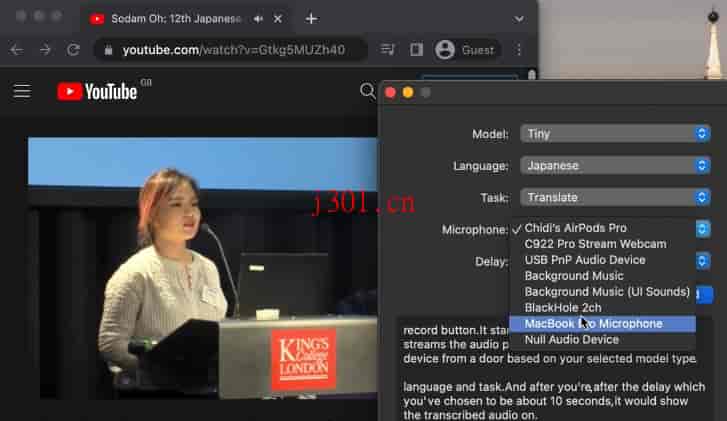Open the YouTube search magnifier icon
Image resolution: width=727 pixels, height=421 pixels.
(367, 91)
